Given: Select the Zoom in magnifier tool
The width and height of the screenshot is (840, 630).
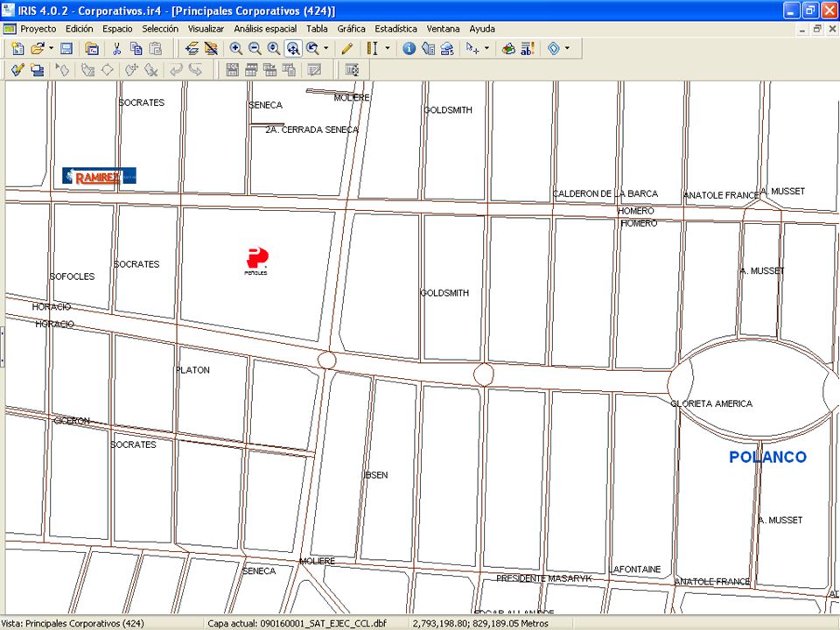Looking at the screenshot, I should (x=235, y=49).
